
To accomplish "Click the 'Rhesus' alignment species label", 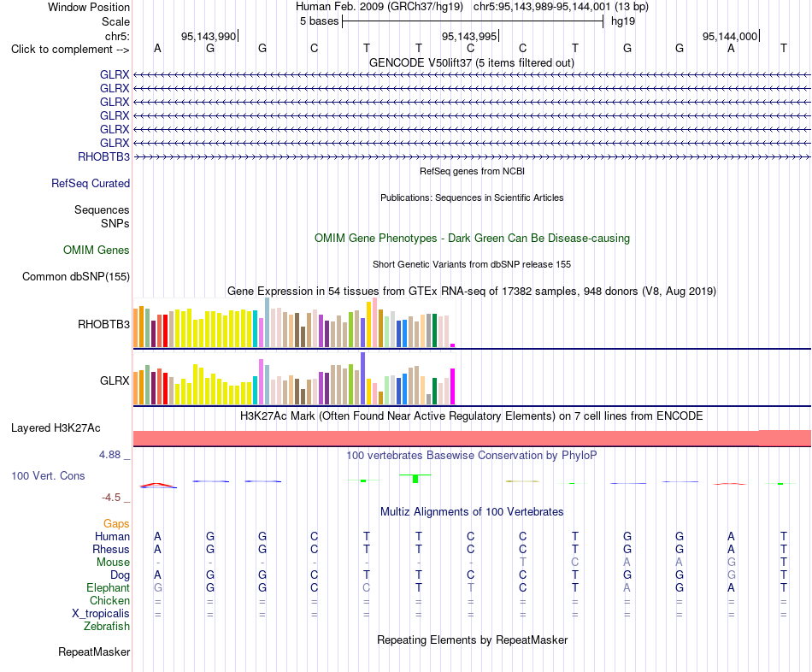I will pyautogui.click(x=111, y=550).
